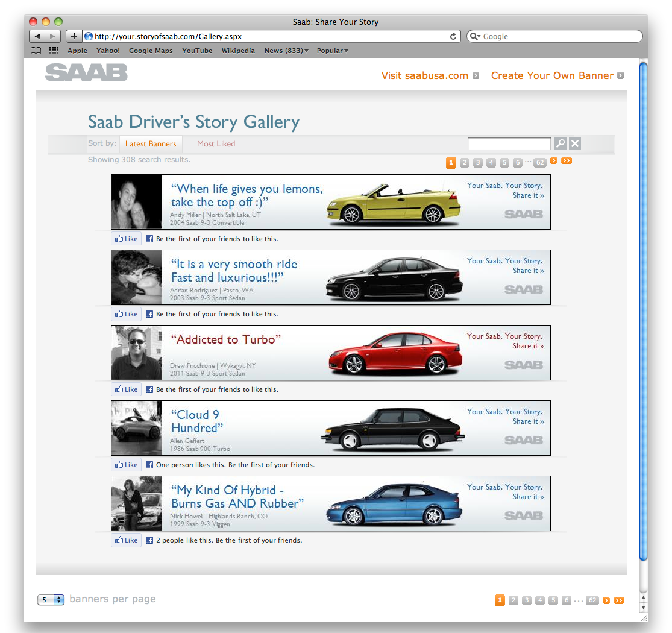Image resolution: width=672 pixels, height=633 pixels.
Task: Click "Share it »" on the blue Viggen banner
Action: [x=528, y=497]
